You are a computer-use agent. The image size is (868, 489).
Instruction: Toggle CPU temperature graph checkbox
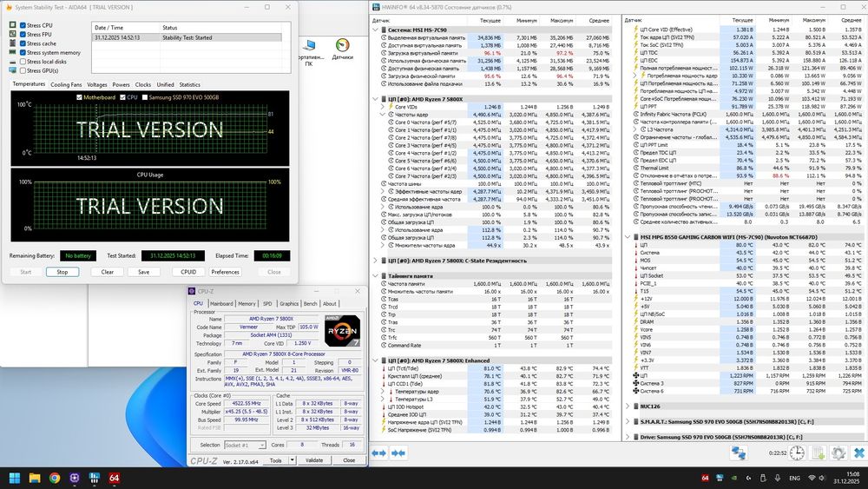click(123, 97)
